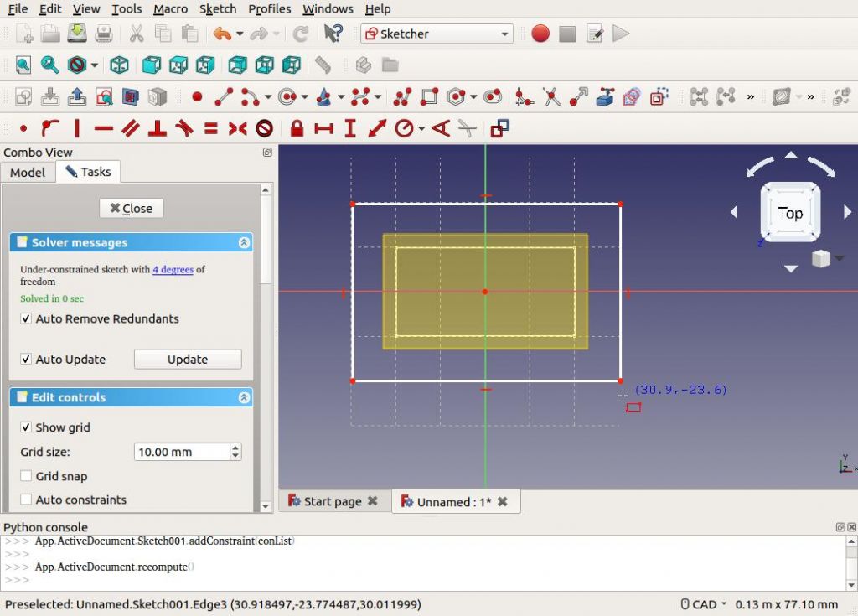
Task: Apply equal constraint
Action: [x=210, y=129]
